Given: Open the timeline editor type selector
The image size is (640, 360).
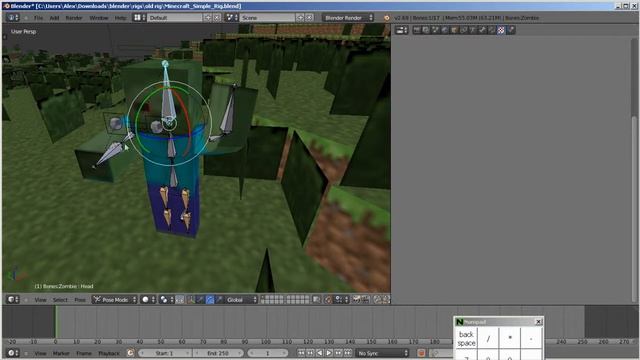Looking at the screenshot, I should tap(13, 353).
